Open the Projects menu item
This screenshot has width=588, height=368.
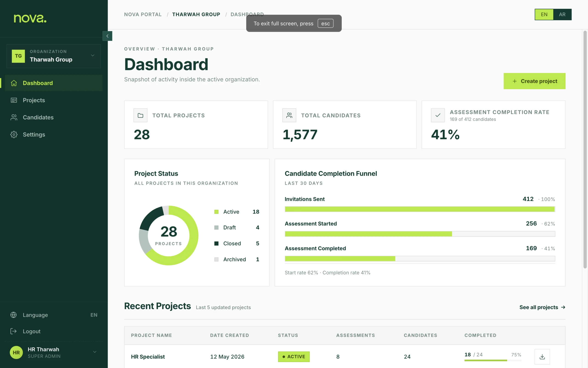(54, 100)
